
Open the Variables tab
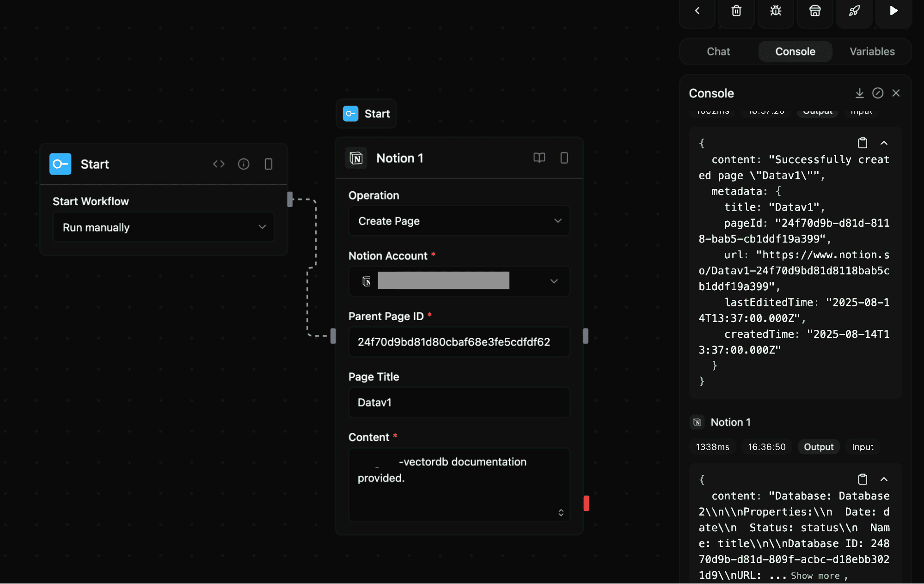click(872, 51)
